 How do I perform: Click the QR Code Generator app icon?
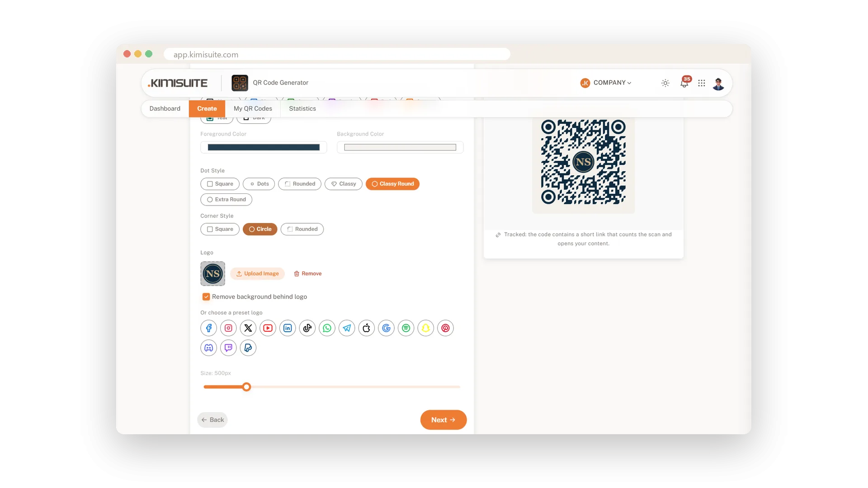click(x=240, y=83)
